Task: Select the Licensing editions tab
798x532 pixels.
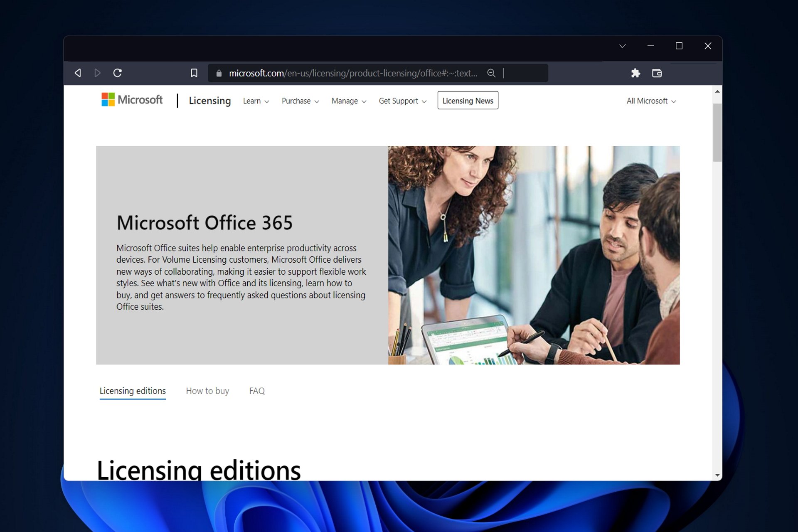Action: pos(133,391)
